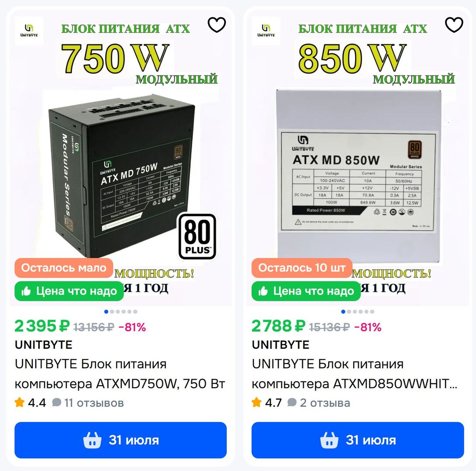The image size is (476, 471).
Task: Click left card's 'Цена что надо' badge
Action: 69,291
